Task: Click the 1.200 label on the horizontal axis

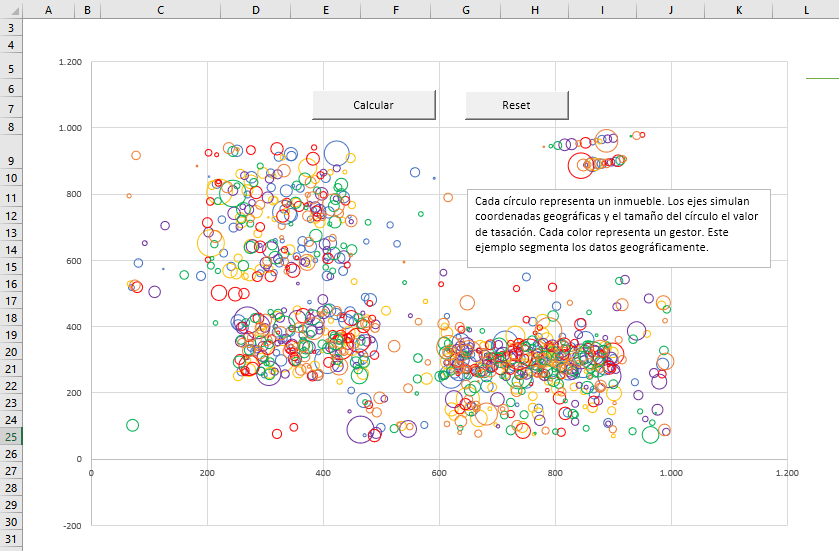Action: point(786,472)
